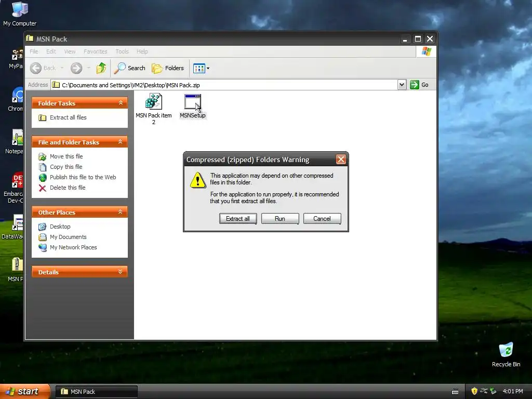Screen dimensions: 532x399
Task: Go up one folder level icon
Action: 101,68
